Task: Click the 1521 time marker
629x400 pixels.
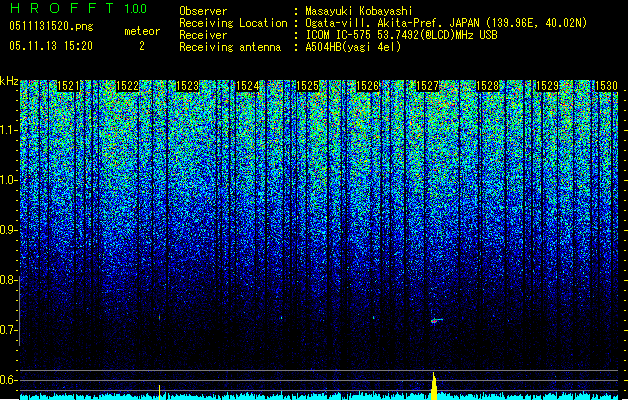Action: pyautogui.click(x=68, y=86)
